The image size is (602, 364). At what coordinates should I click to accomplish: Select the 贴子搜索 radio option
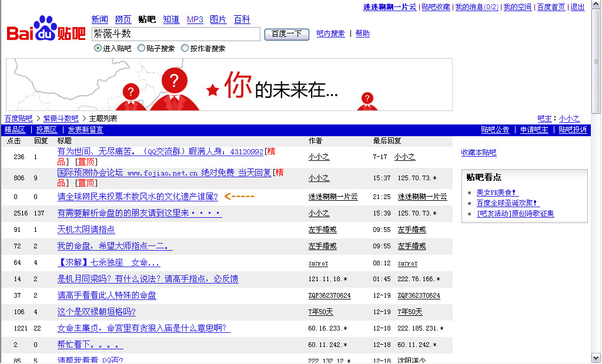click(142, 48)
